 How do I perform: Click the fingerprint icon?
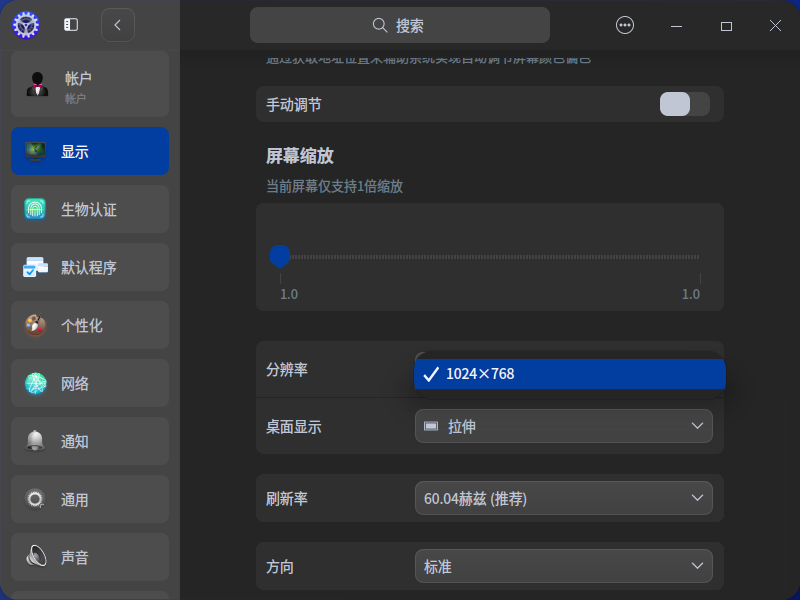pos(35,209)
